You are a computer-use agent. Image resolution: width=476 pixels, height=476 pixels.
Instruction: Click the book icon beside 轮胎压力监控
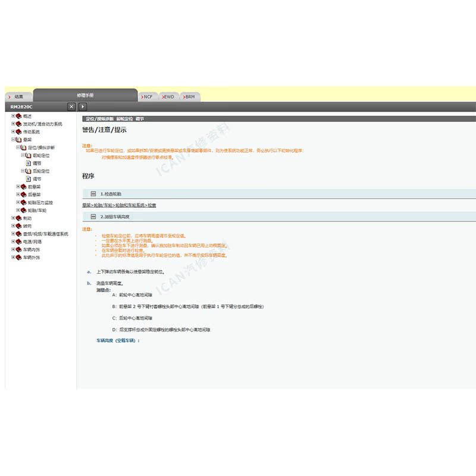(x=23, y=202)
